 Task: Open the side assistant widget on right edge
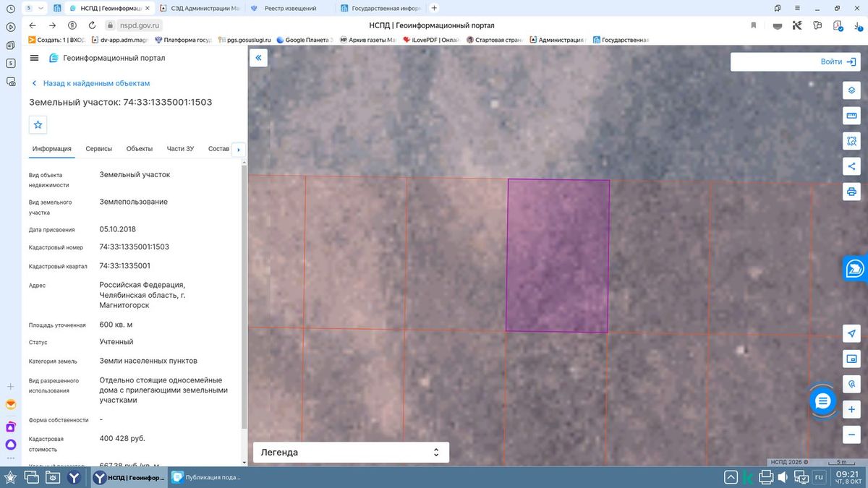[856, 268]
